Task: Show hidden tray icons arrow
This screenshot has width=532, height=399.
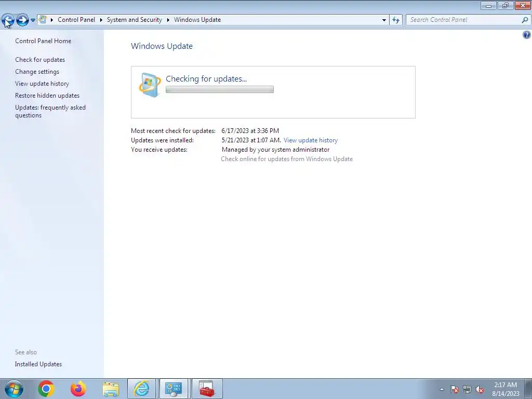Action: click(x=442, y=389)
